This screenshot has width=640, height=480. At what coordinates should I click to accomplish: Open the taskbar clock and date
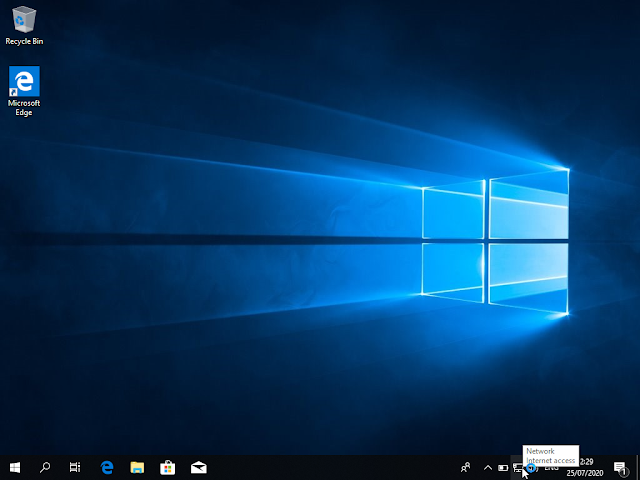584,468
